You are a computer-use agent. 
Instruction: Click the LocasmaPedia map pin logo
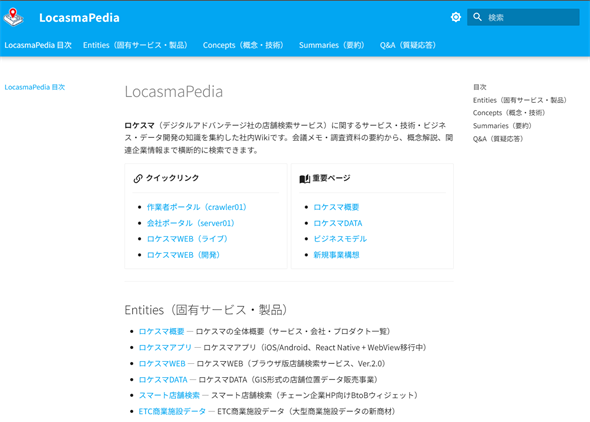(x=13, y=17)
